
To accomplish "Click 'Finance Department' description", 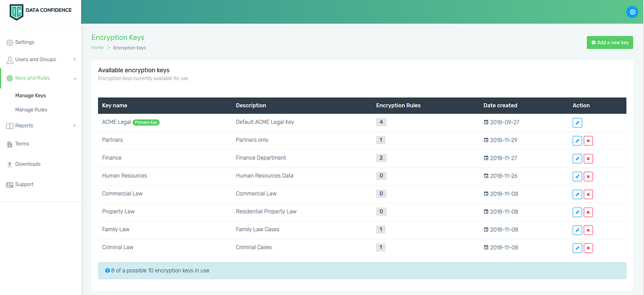I will click(x=261, y=158).
